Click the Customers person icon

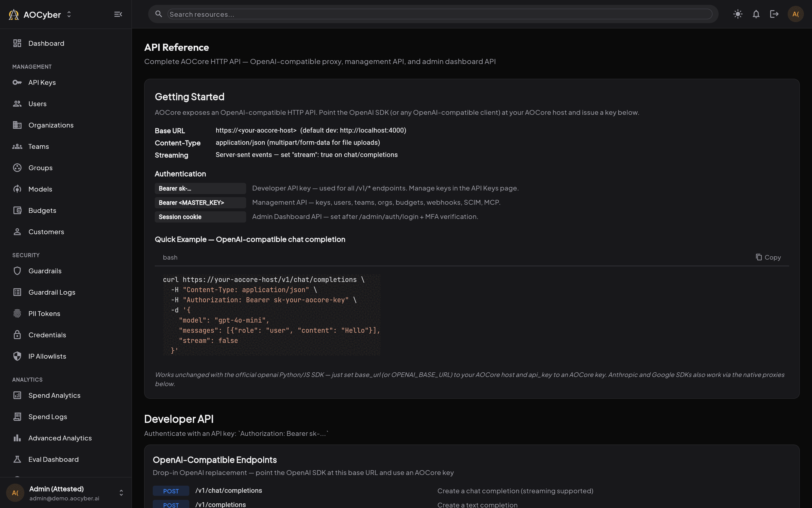(x=17, y=232)
